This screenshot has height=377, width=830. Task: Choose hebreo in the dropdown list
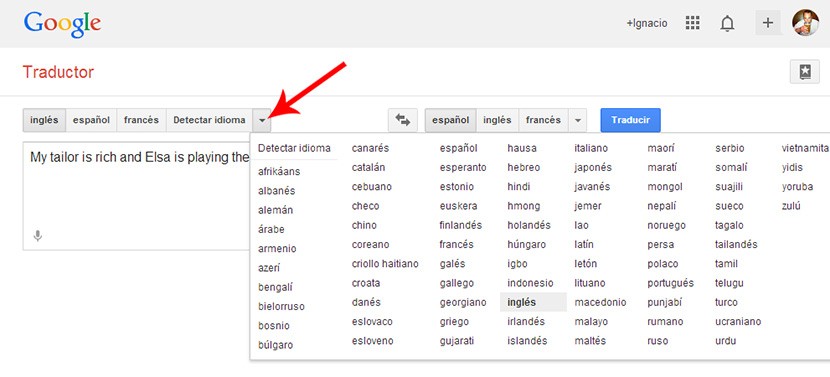(524, 167)
